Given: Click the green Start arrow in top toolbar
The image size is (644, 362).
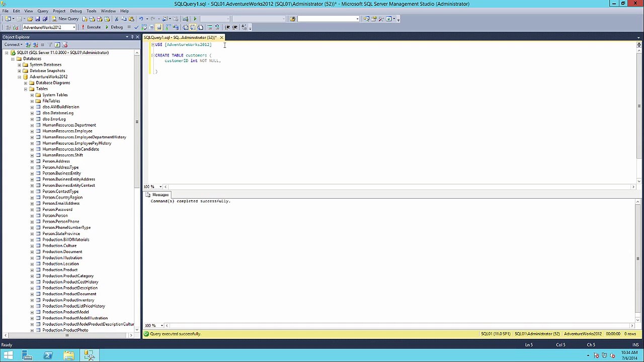Looking at the screenshot, I should click(195, 19).
